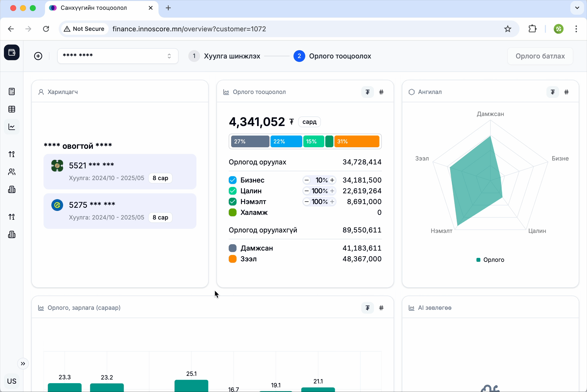Open the calculator page from sidebar
The image size is (587, 392).
coord(12,92)
